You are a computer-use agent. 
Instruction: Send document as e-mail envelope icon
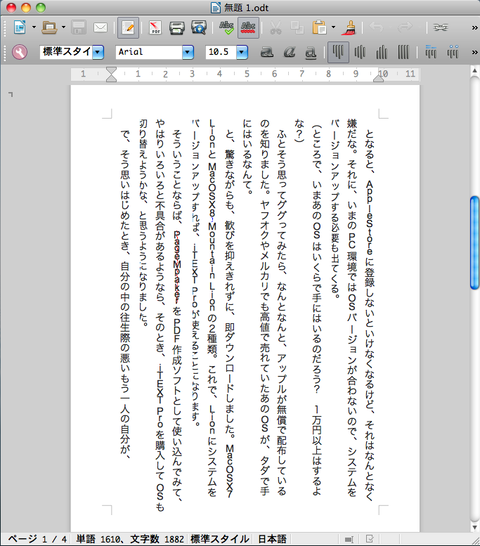[x=100, y=27]
